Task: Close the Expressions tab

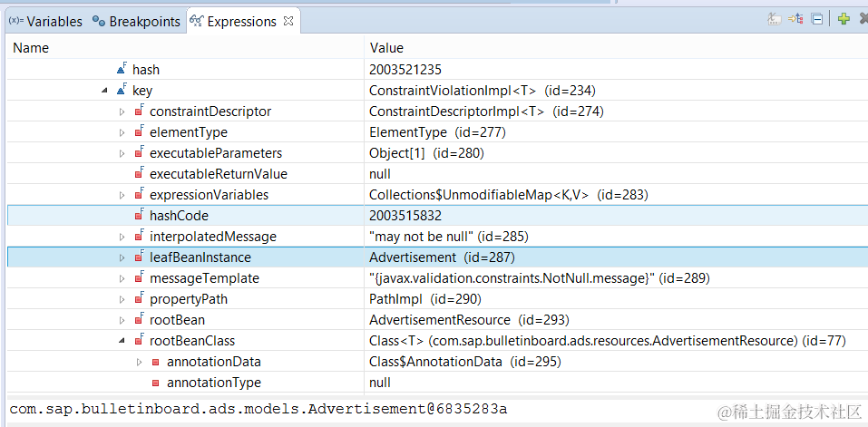Action: tap(288, 21)
